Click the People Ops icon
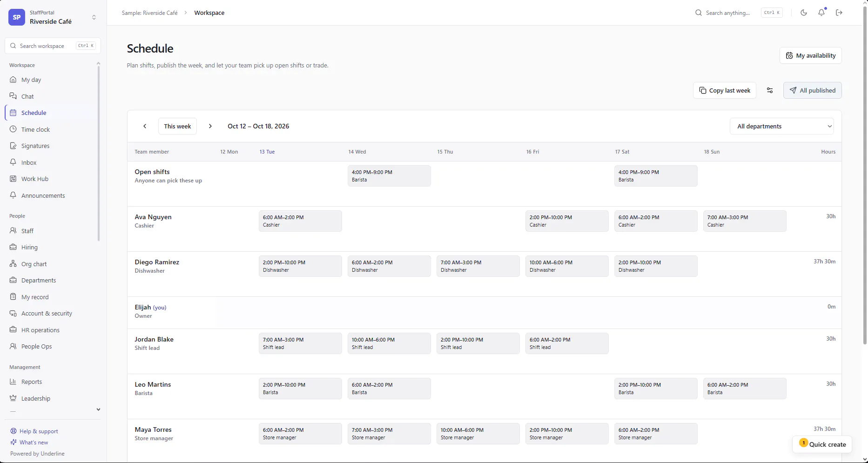Viewport: 868px width, 463px height. [13, 346]
